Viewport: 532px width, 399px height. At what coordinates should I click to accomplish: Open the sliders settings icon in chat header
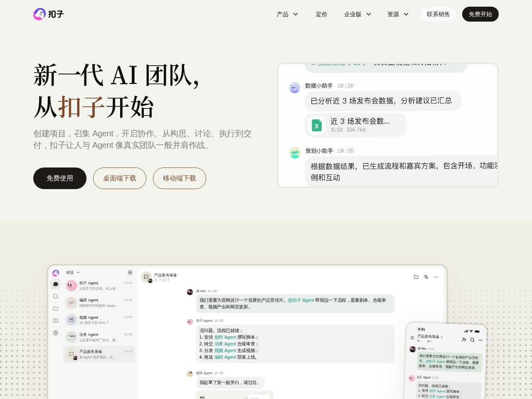[426, 277]
